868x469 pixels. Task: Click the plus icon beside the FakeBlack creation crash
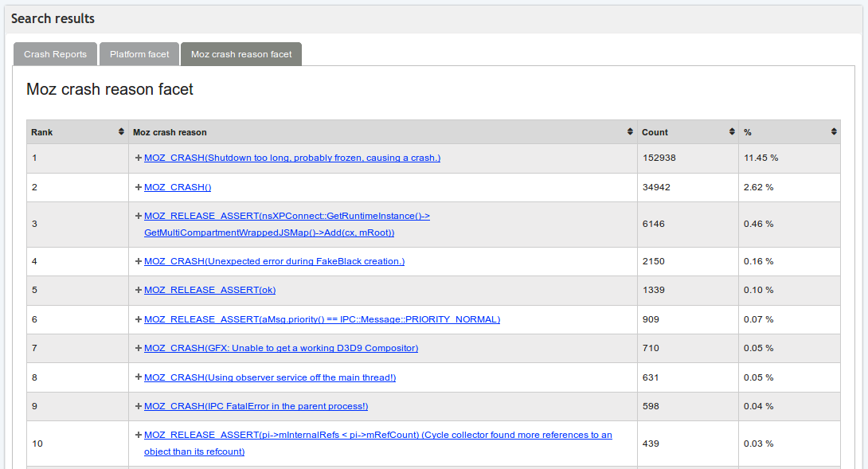coord(138,260)
